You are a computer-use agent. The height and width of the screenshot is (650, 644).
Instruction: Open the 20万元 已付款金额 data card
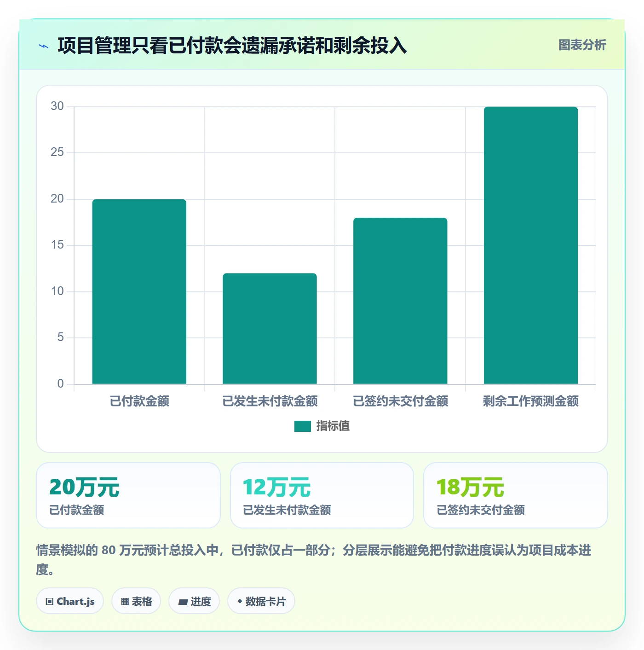click(128, 495)
